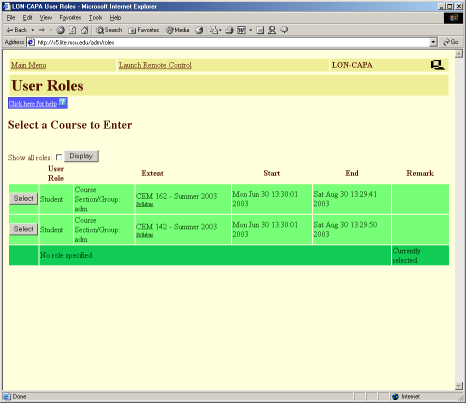The image size is (466, 403).
Task: Click the Start column header
Action: click(x=272, y=173)
